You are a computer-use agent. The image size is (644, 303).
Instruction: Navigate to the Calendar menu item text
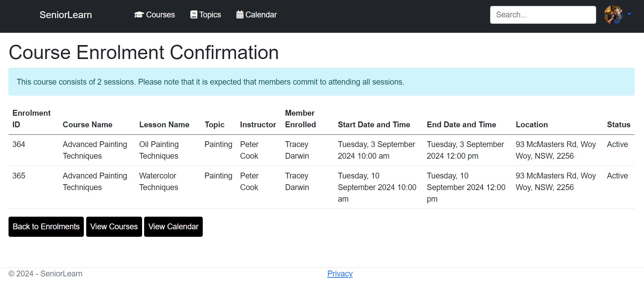tap(261, 15)
